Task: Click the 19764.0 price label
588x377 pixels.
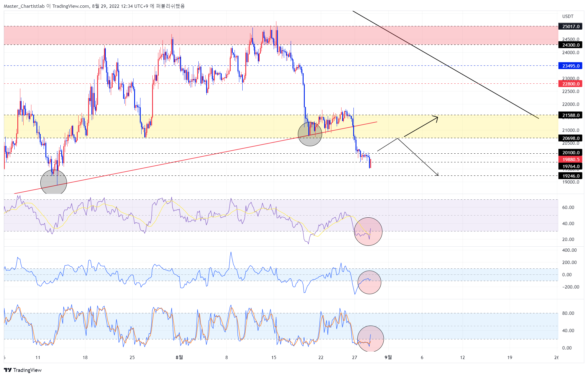Action: click(570, 166)
